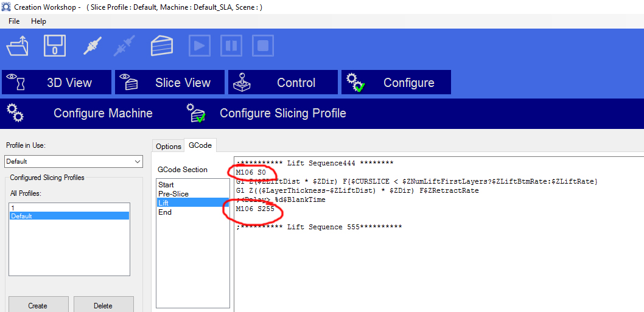
Task: Open the Help menu
Action: [x=38, y=21]
